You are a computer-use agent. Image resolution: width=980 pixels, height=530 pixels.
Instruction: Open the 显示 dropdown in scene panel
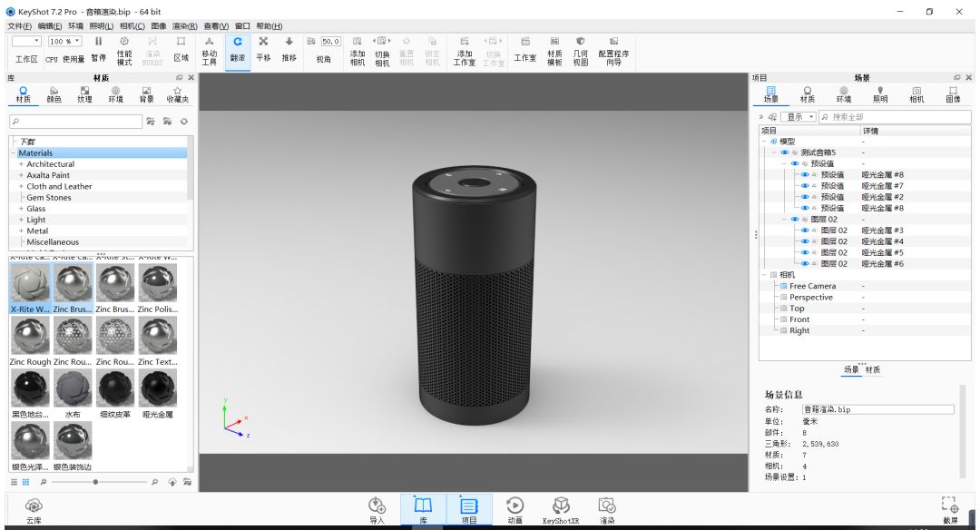click(799, 117)
